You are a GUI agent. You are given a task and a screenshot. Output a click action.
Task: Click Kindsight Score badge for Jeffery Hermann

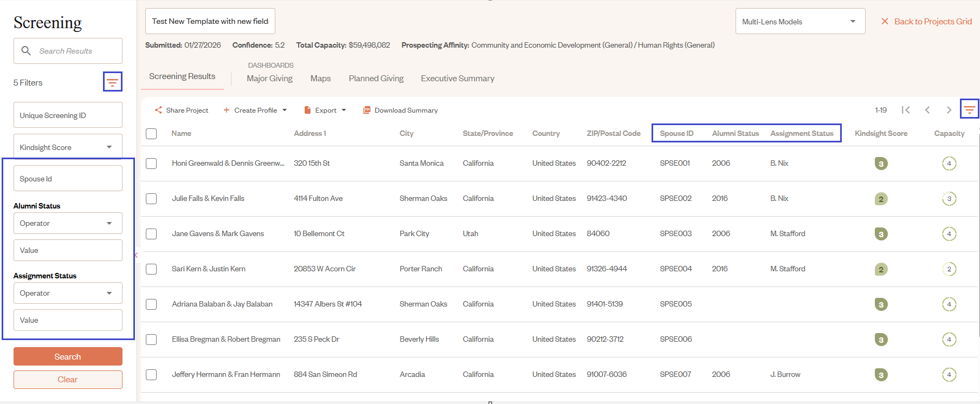(881, 375)
